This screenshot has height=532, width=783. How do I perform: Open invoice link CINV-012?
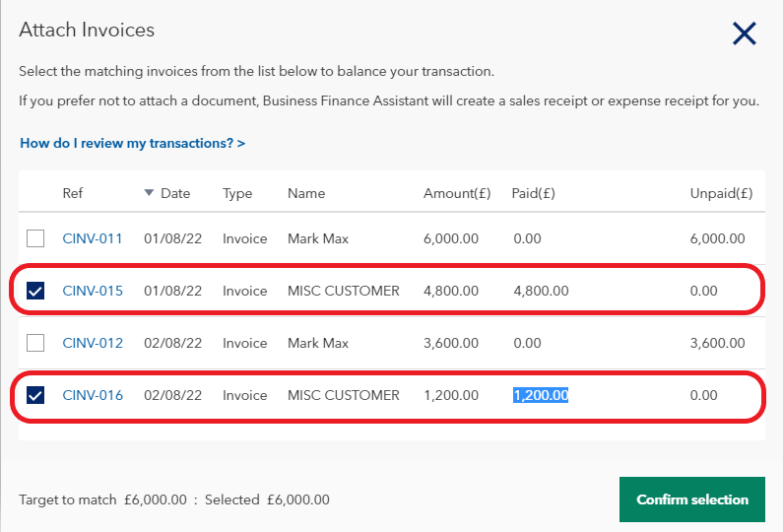tap(93, 343)
